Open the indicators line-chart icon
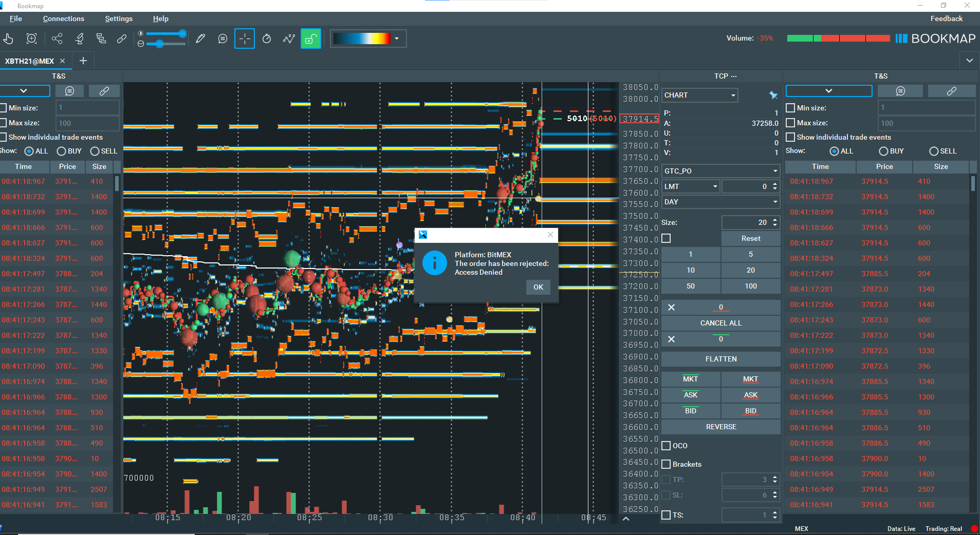The height and width of the screenshot is (535, 980). click(289, 39)
